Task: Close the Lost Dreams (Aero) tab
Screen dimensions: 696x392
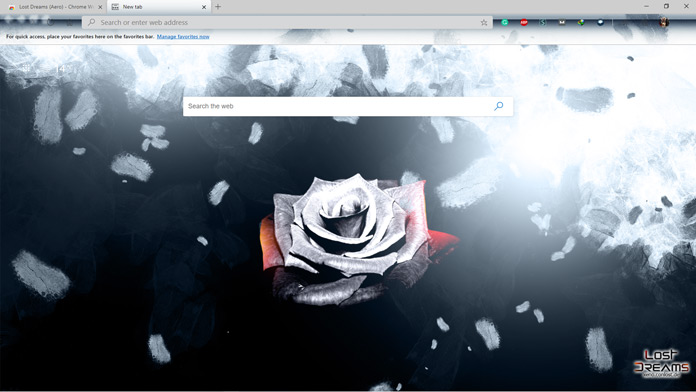Action: (100, 7)
